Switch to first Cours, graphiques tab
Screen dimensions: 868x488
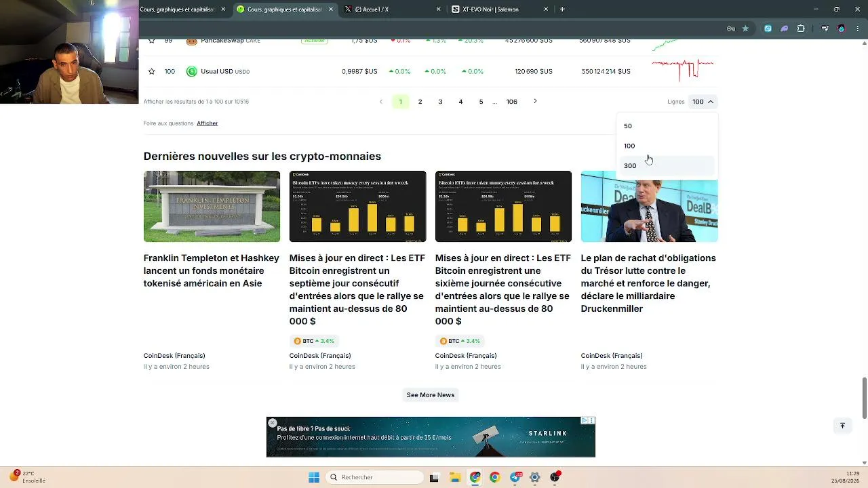pos(178,9)
